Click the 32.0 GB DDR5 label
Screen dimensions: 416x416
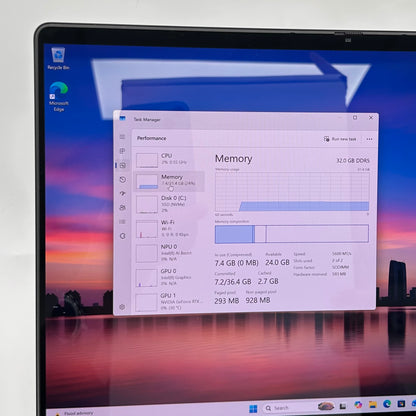click(x=353, y=161)
